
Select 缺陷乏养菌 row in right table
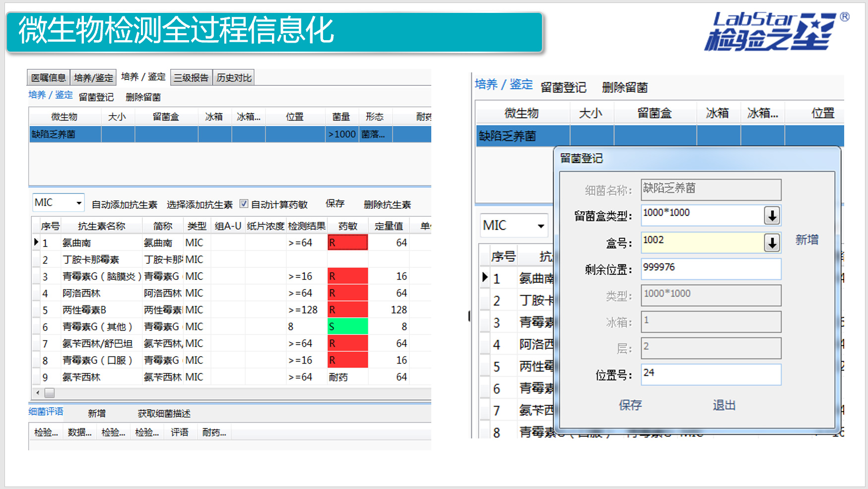pyautogui.click(x=660, y=135)
